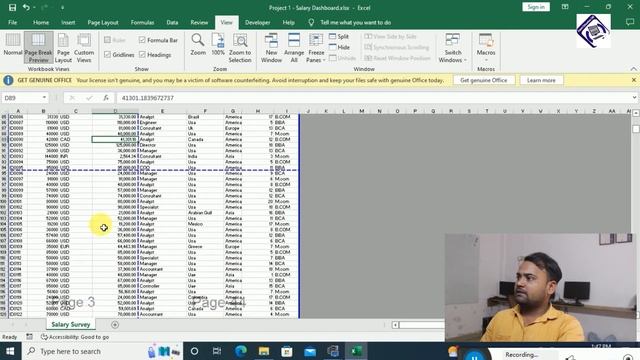Screen dimensions: 640x360
Task: Open the Page Layout tab
Action: (x=103, y=22)
